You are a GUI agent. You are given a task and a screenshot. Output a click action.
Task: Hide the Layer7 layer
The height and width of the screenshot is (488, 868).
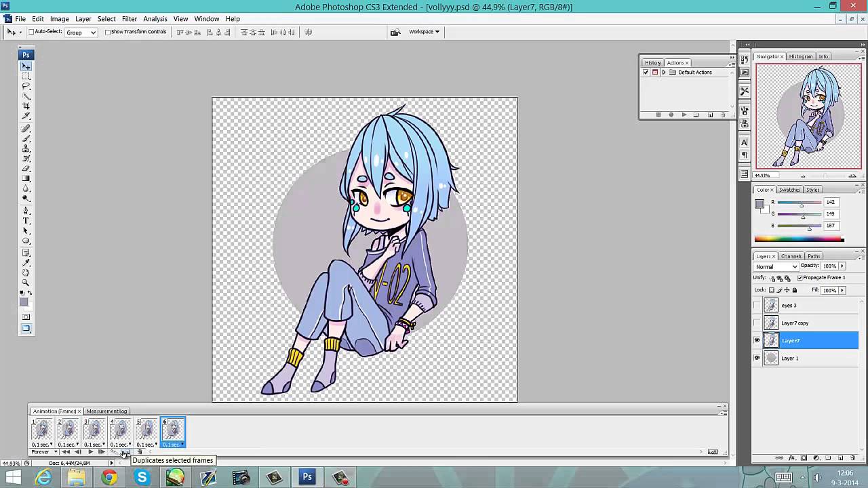pyautogui.click(x=757, y=341)
